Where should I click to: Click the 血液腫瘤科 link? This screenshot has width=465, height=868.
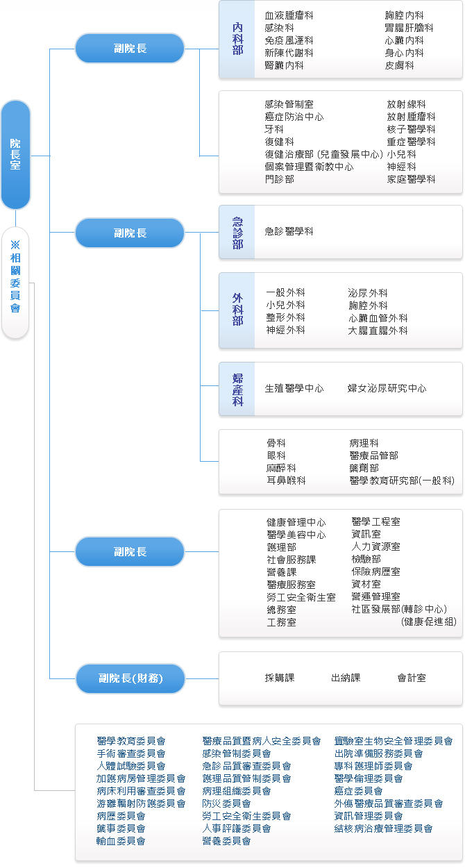[289, 15]
